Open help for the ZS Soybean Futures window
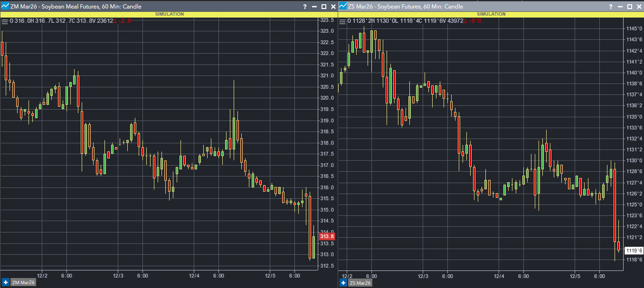 611,7
